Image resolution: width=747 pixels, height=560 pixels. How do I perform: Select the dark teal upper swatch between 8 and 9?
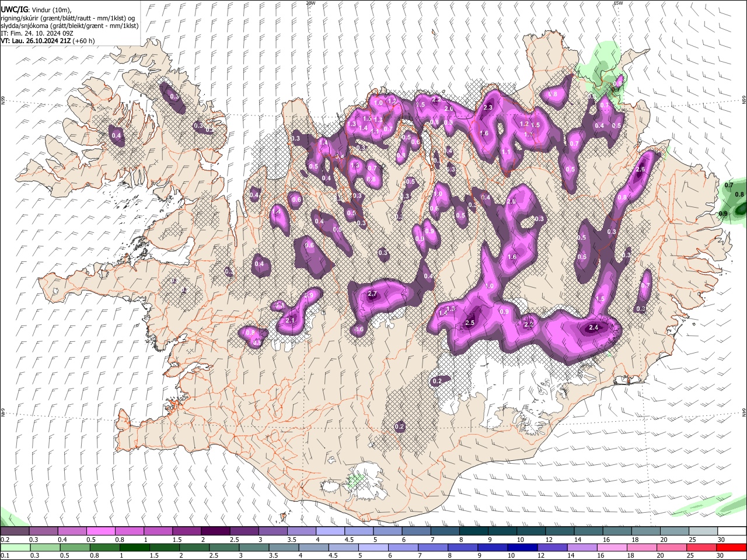473,531
